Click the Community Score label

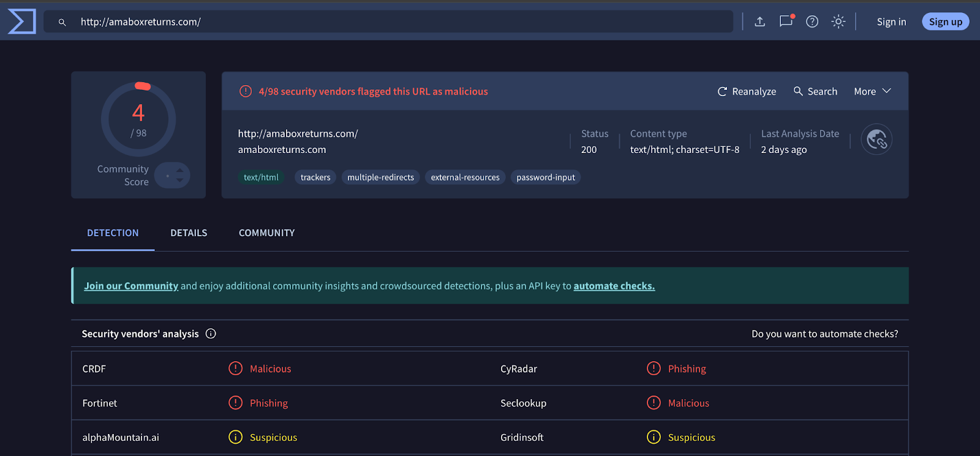[123, 175]
